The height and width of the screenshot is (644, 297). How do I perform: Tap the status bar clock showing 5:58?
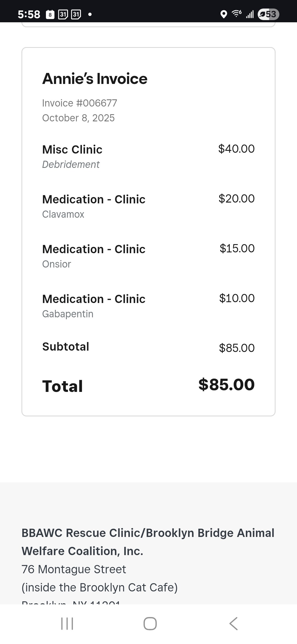point(29,14)
